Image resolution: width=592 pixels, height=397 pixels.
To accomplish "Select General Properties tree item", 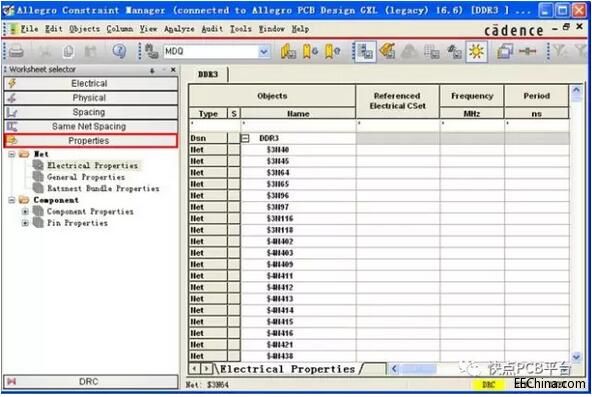I will point(86,177).
